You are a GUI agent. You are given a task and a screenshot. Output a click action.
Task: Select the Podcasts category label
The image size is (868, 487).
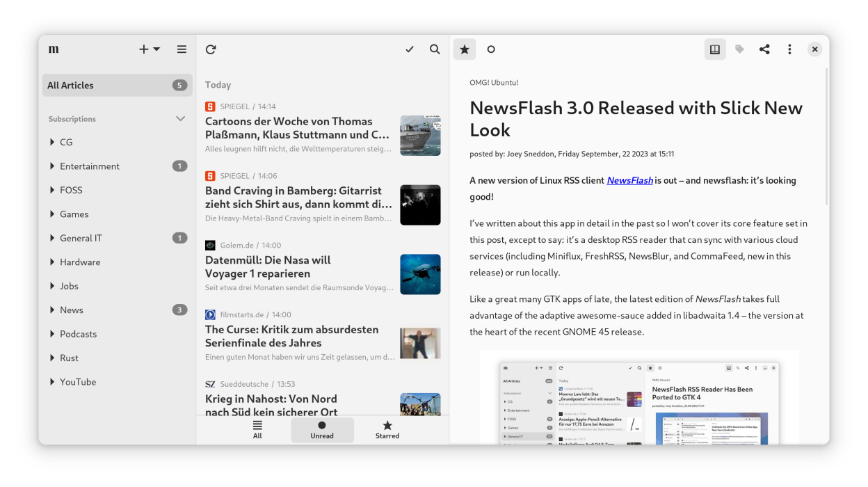78,334
